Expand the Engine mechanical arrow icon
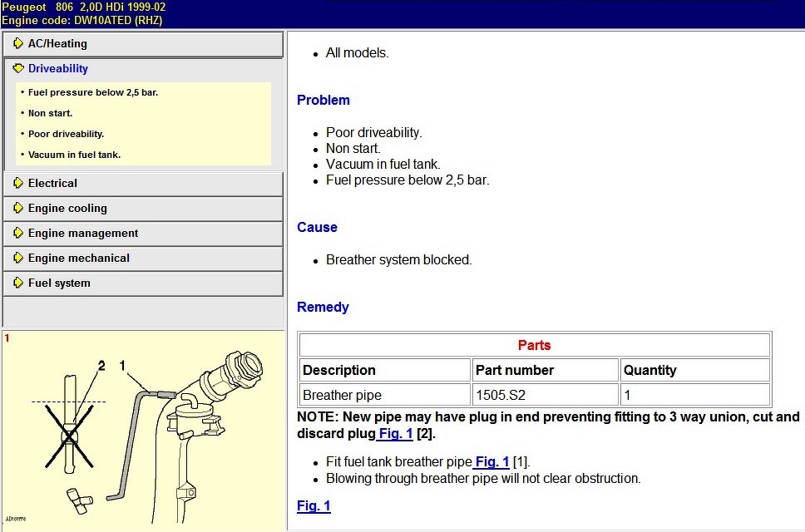 (18, 258)
